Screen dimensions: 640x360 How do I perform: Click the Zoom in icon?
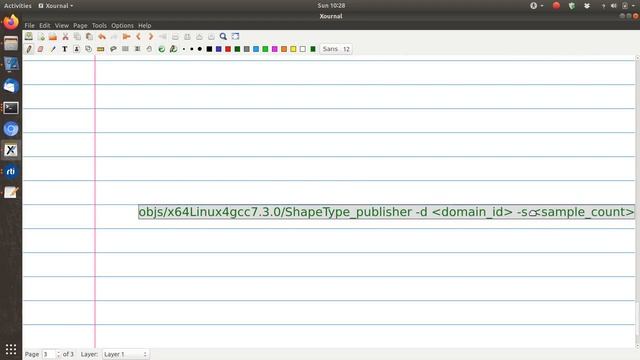pos(199,36)
